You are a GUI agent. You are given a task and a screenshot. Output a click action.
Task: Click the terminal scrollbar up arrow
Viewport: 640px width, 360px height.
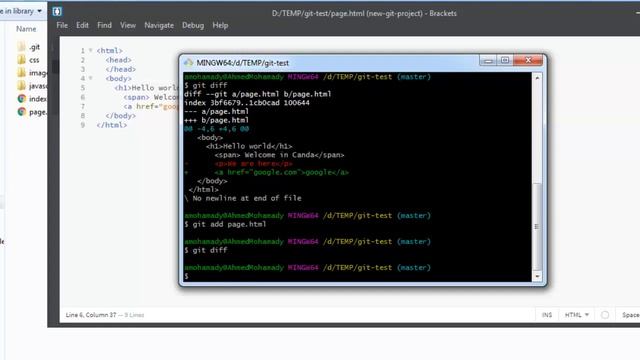click(x=537, y=78)
